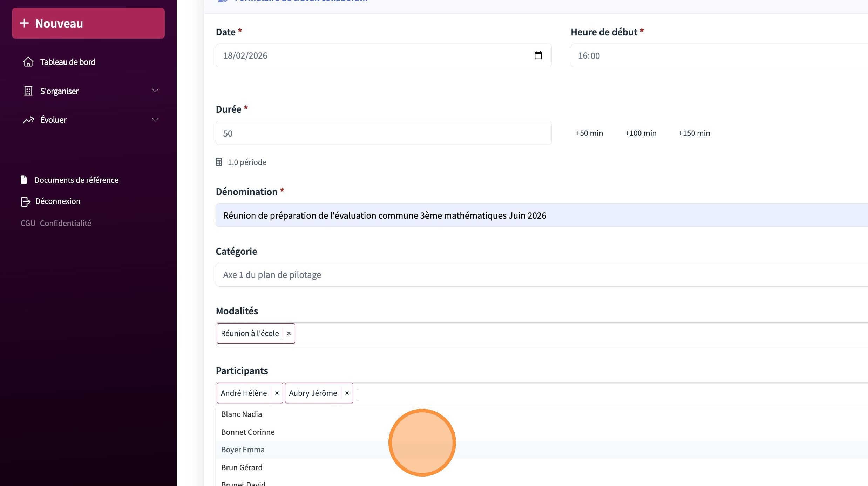
Task: Click the plus icon on Nouveau button
Action: point(24,23)
